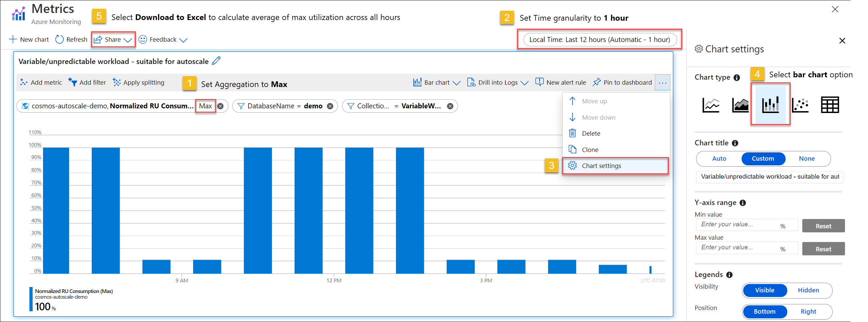Switch legend position to Right
Image resolution: width=868 pixels, height=322 pixels.
[x=808, y=312]
